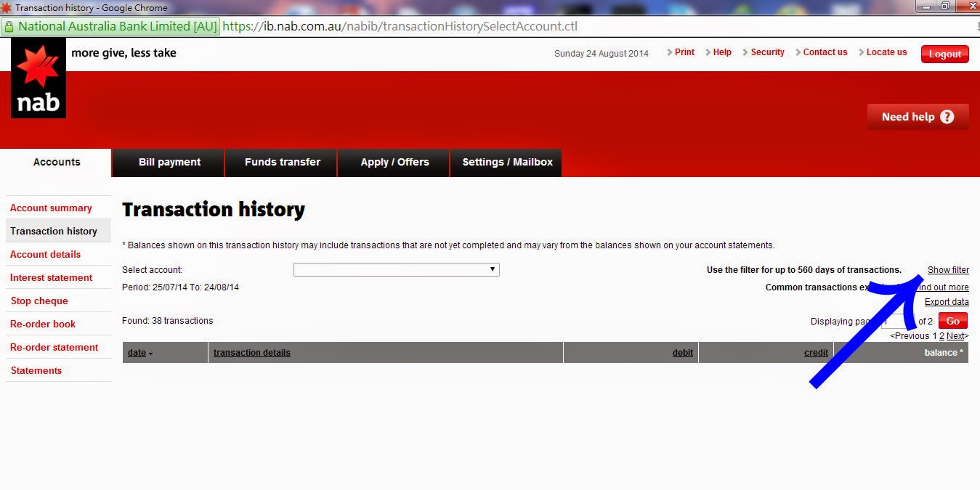This screenshot has width=980, height=490.
Task: Open the Locate us link
Action: 886,52
